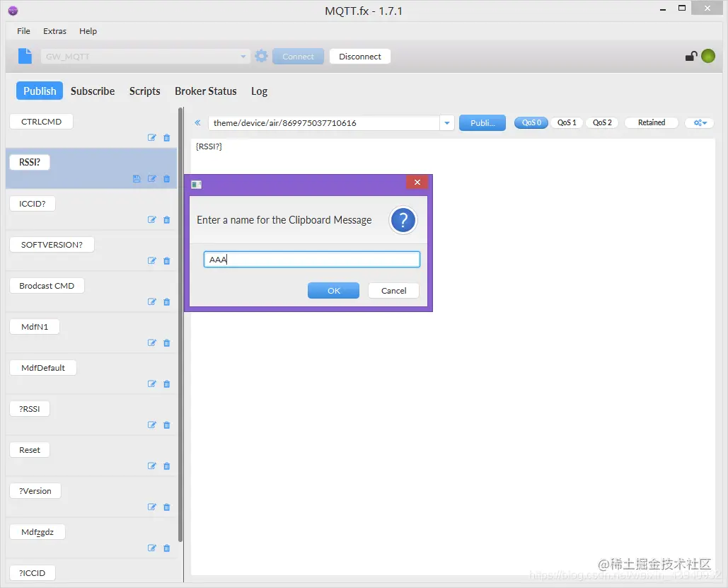
Task: Toggle the Retained option
Action: [x=652, y=122]
